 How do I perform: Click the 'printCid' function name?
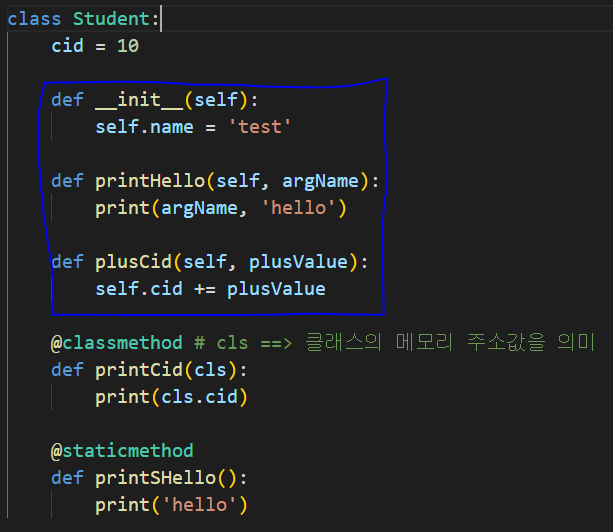point(139,370)
